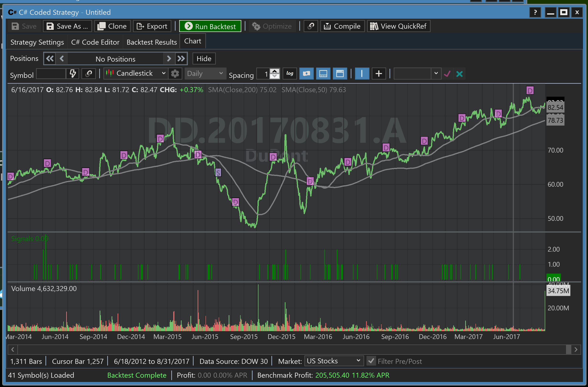Switch to Strategy Settings tab
This screenshot has width=588, height=387.
[x=37, y=42]
